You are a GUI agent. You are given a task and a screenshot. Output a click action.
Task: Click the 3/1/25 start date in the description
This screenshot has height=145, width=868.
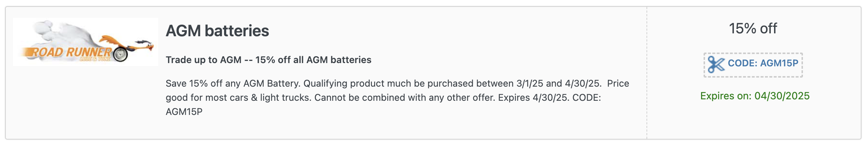coord(530,83)
